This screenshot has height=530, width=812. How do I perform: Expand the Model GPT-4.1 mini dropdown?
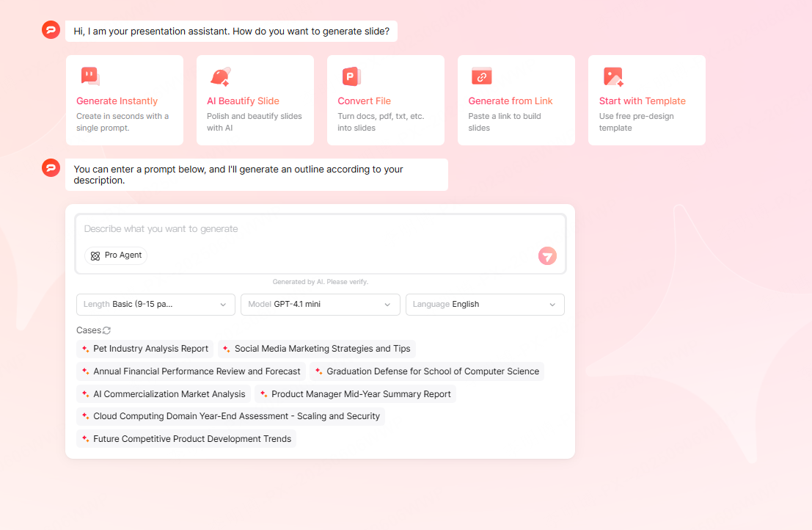pos(320,304)
